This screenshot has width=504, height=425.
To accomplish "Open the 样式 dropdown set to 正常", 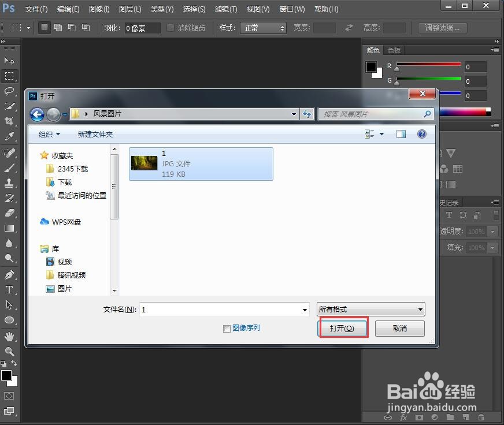I will (263, 28).
